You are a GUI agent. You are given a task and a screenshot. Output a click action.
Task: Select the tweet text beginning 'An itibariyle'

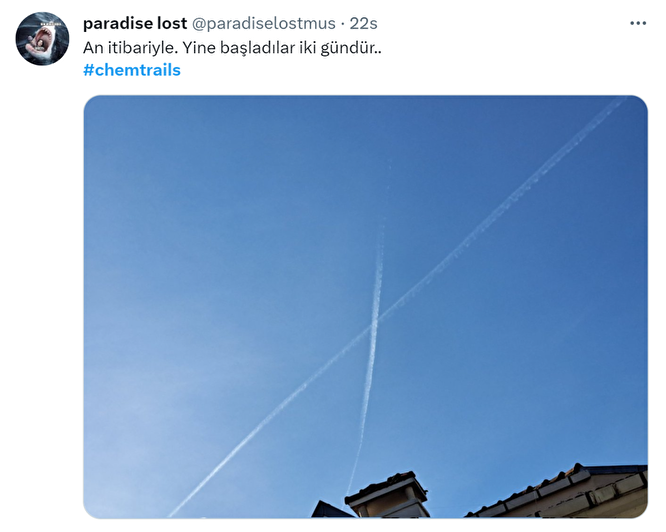(x=232, y=48)
